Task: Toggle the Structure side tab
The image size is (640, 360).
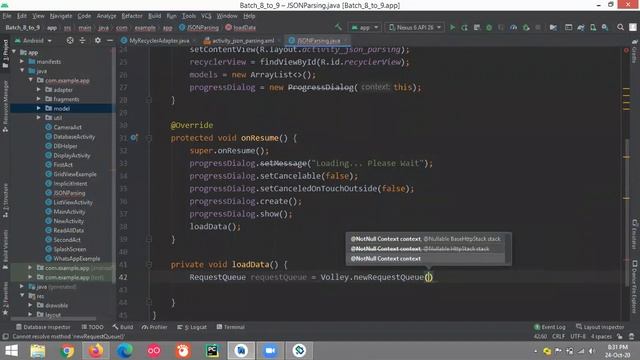Action: [5, 201]
